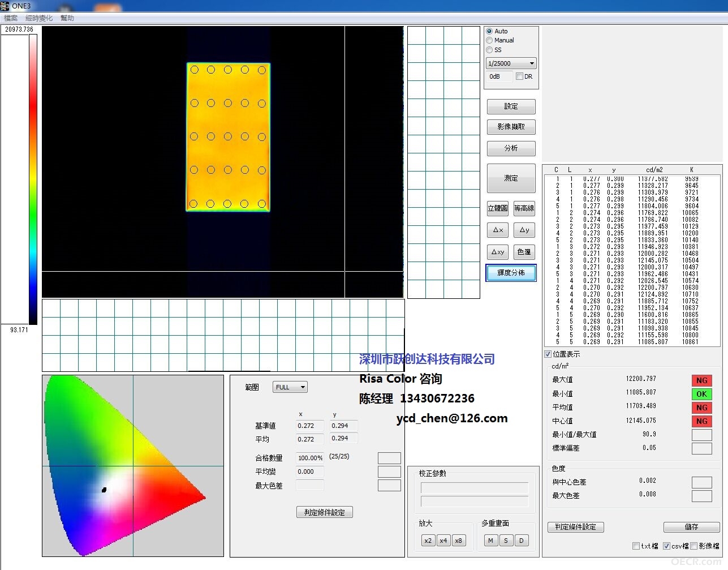Zoom image with x2 button
Image resolution: width=728 pixels, height=570 pixels.
pos(428,541)
